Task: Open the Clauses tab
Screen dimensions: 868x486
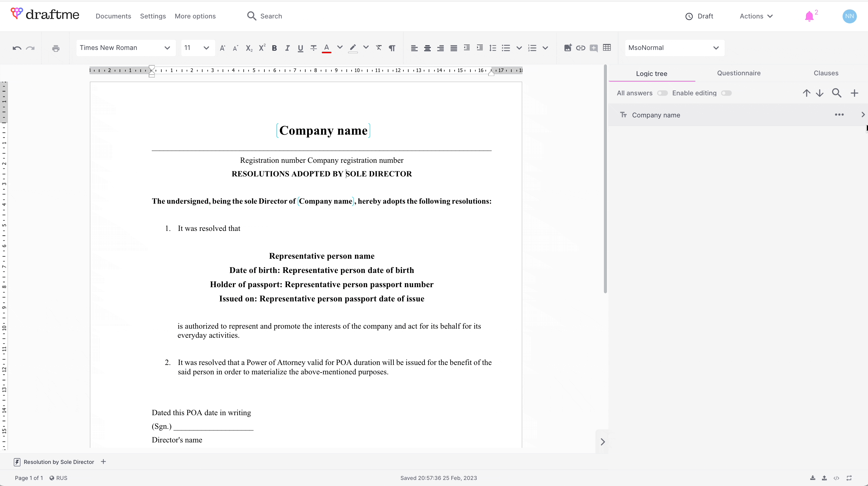Action: (x=826, y=73)
